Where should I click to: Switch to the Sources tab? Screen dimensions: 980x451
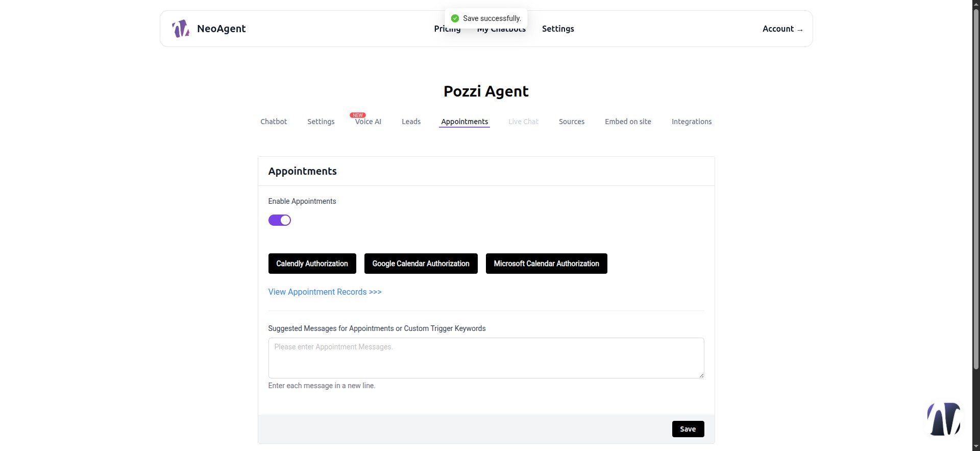pyautogui.click(x=572, y=122)
